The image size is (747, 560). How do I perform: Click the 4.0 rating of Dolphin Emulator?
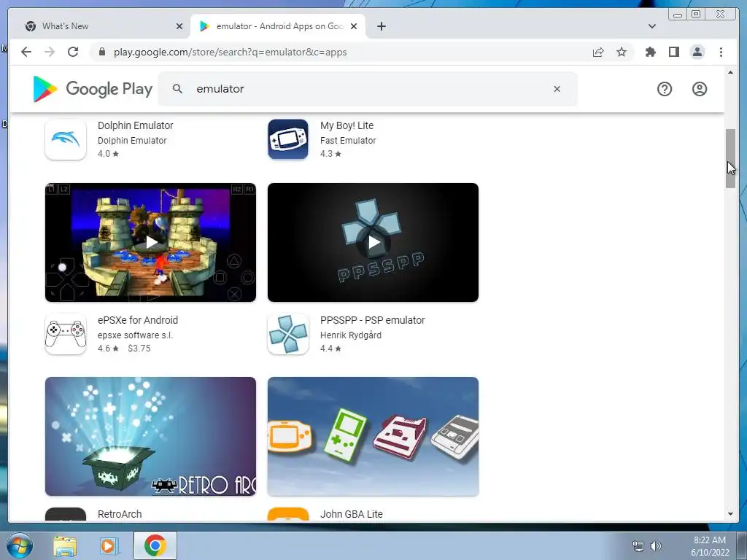point(108,154)
